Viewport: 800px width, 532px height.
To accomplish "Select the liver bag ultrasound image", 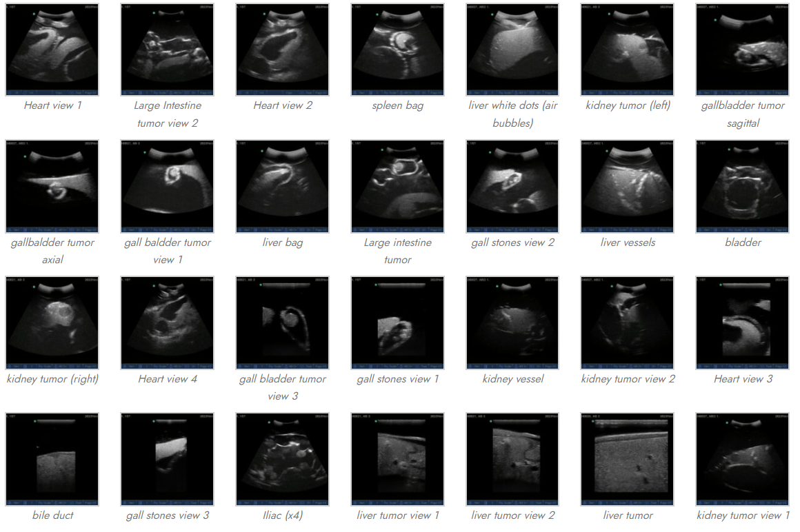I will (283, 186).
